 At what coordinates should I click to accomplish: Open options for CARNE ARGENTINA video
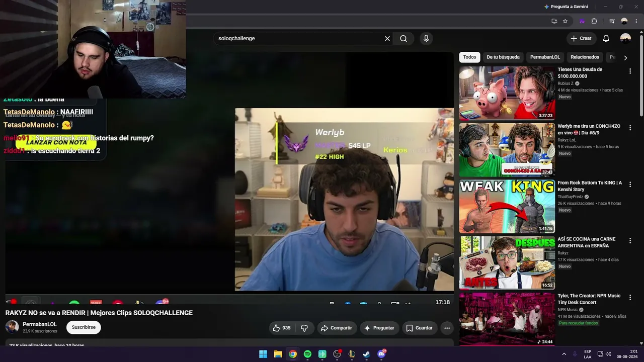click(630, 241)
